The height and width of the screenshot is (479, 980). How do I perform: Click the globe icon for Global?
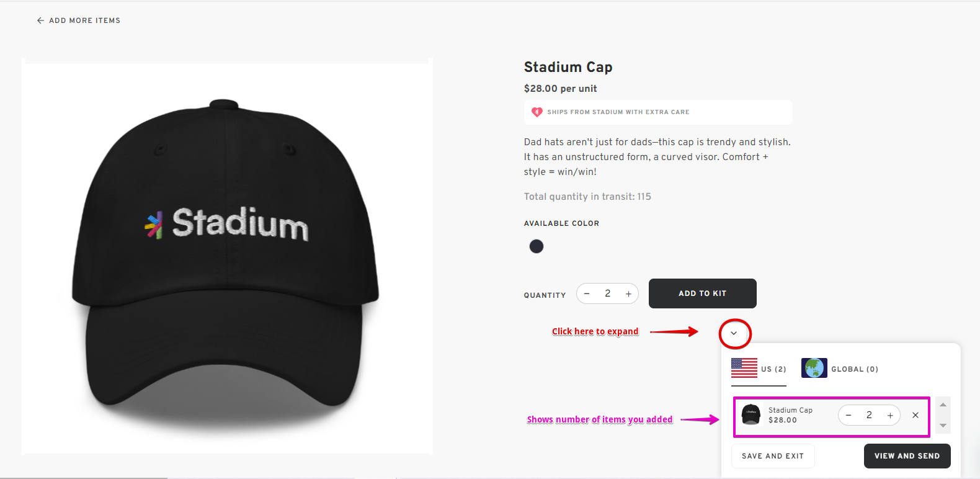[814, 368]
